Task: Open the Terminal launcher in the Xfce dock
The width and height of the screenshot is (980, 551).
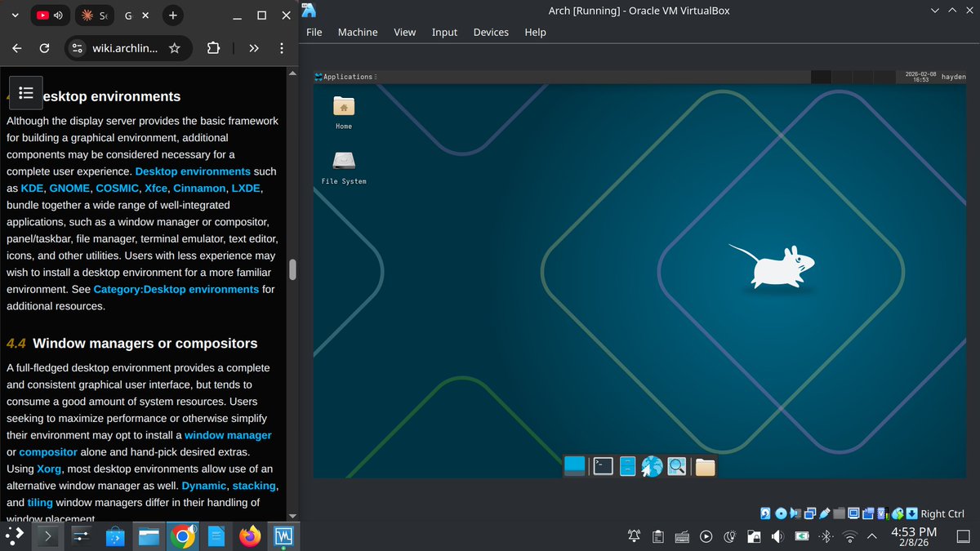Action: [x=603, y=466]
